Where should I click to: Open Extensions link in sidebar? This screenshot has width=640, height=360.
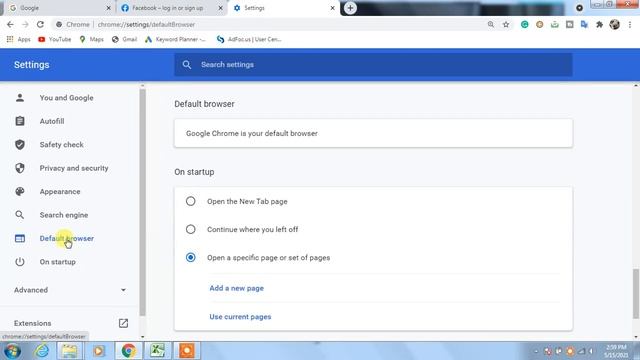tap(70, 323)
